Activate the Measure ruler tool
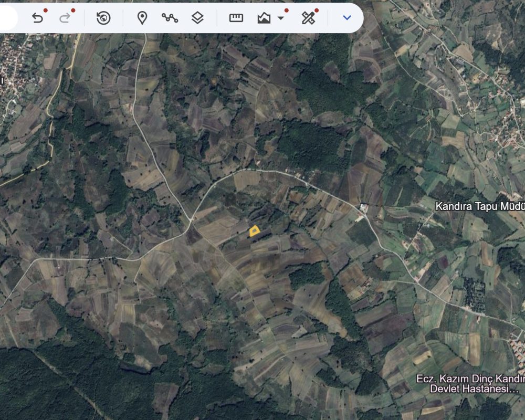The width and height of the screenshot is (525, 420). [x=236, y=18]
